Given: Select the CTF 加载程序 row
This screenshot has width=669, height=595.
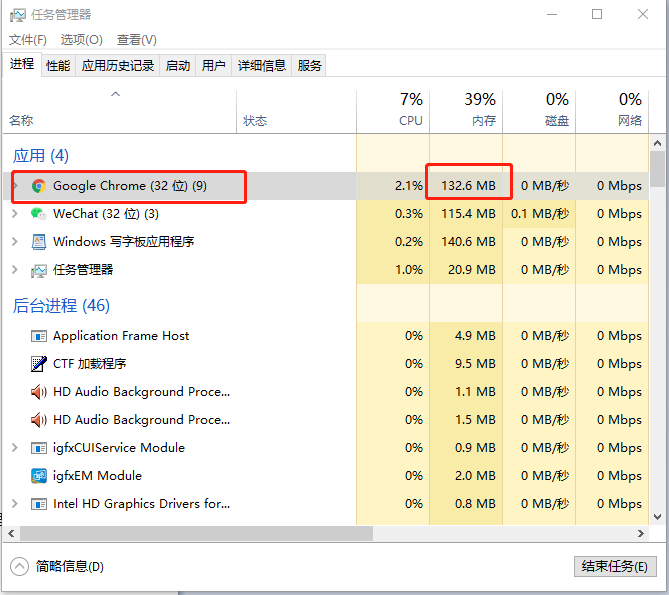Looking at the screenshot, I should [326, 364].
